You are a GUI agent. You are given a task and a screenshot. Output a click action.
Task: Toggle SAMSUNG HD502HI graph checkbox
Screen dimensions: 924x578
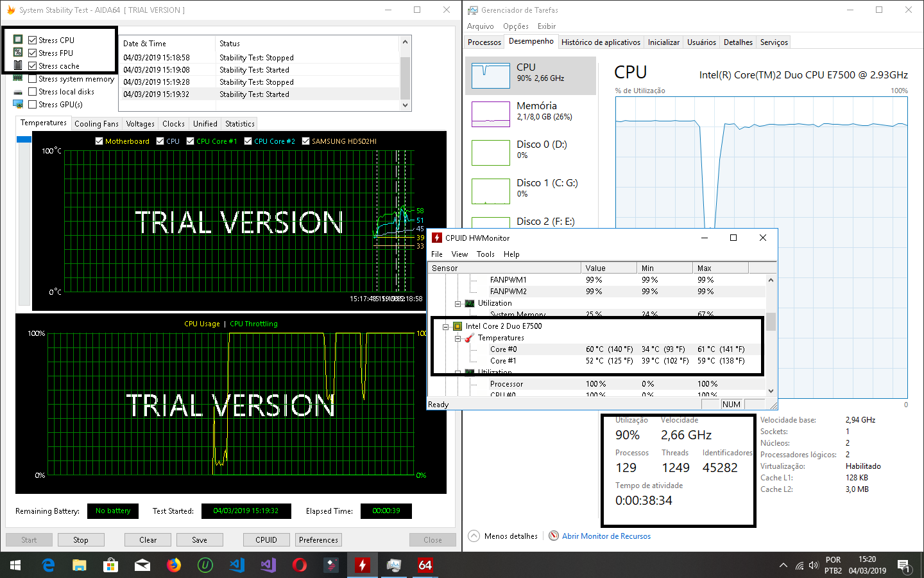coord(305,141)
